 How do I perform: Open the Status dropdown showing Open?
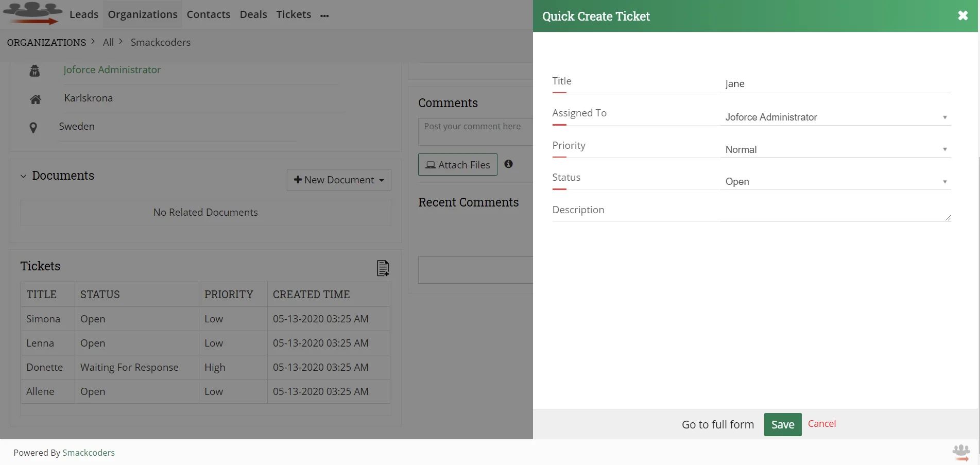pyautogui.click(x=944, y=181)
